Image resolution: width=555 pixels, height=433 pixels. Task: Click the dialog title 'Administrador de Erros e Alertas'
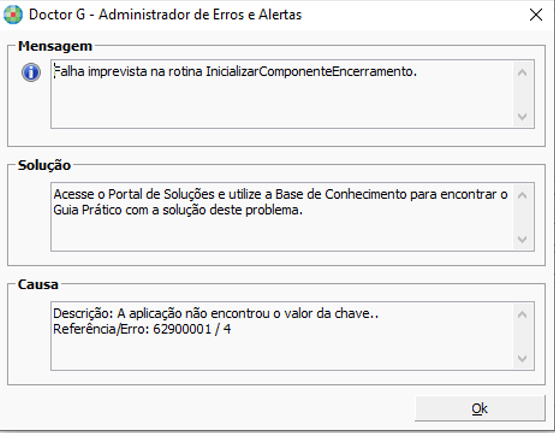(200, 15)
